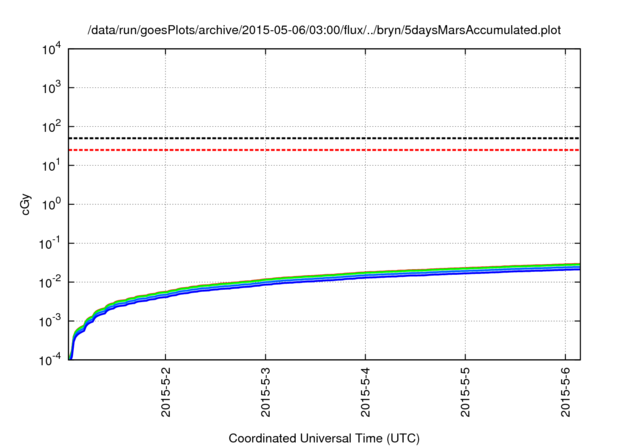Image resolution: width=640 pixels, height=448 pixels.
Task: Select the 10^2 y-axis tick label
Action: pos(51,126)
